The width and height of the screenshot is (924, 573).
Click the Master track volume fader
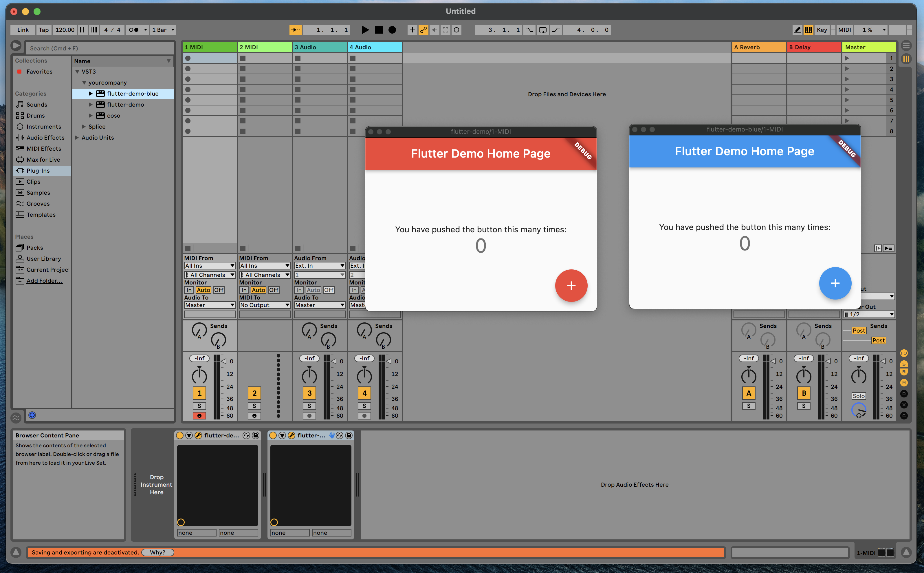[x=859, y=375]
